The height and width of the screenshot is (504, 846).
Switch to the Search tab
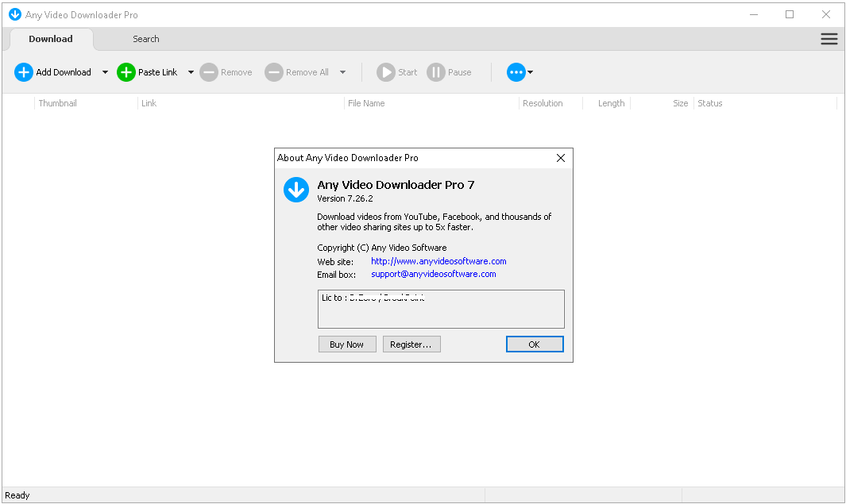click(145, 39)
